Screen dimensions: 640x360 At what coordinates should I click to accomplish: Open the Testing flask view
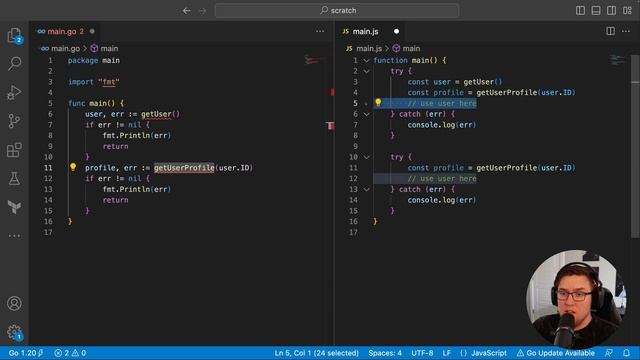click(14, 178)
